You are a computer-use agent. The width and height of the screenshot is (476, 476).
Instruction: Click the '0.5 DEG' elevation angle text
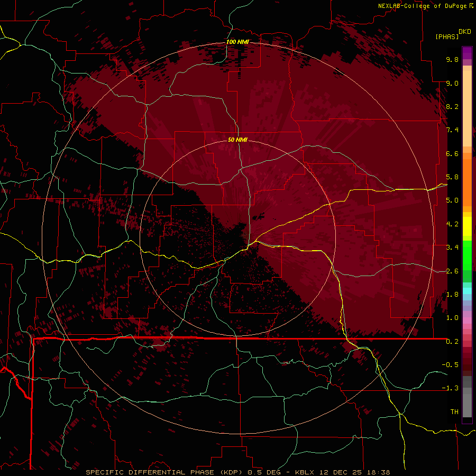tap(264, 472)
